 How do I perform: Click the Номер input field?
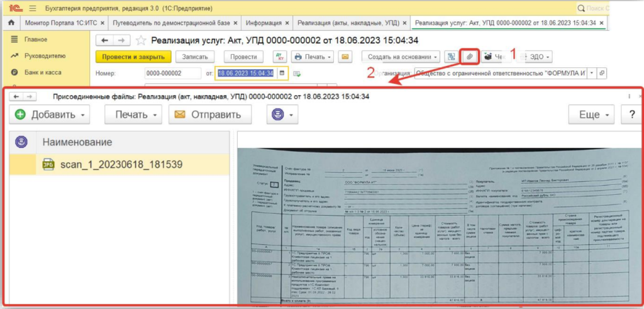pos(173,73)
